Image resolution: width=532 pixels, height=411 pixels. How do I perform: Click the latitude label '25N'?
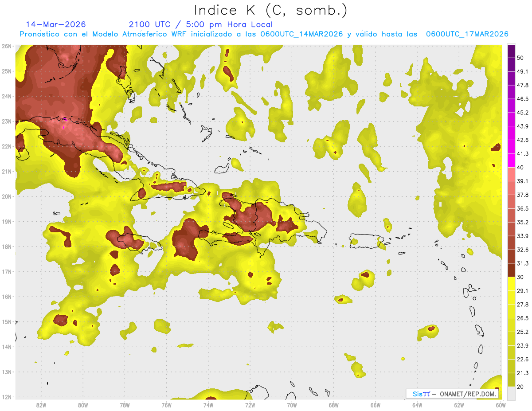(x=7, y=71)
